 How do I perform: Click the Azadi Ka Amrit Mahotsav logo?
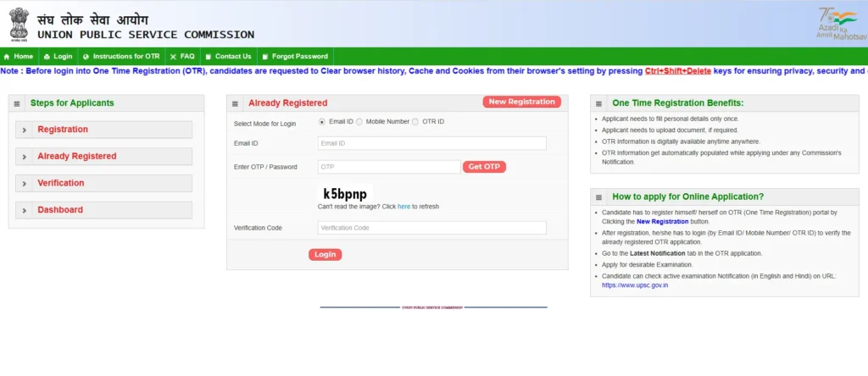tap(837, 24)
